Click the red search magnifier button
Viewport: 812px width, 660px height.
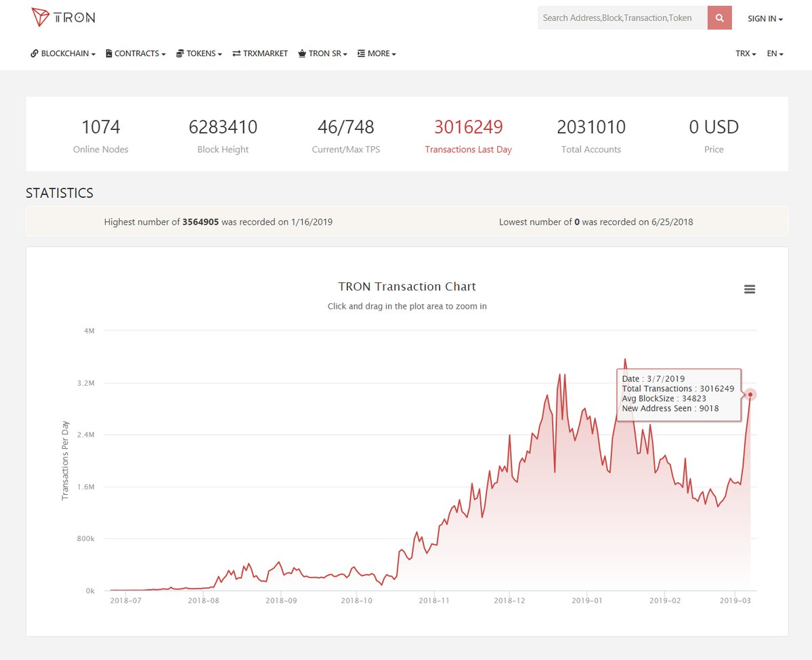pyautogui.click(x=719, y=18)
